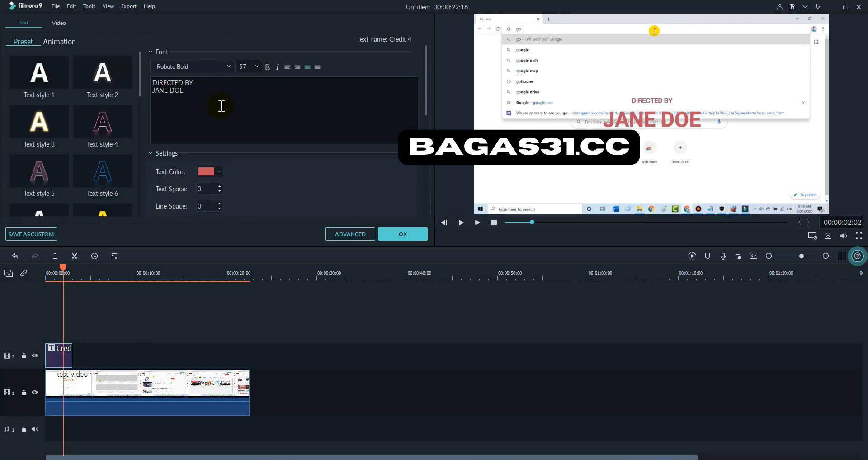The image size is (868, 460).
Task: Adjust preview volume speaker icon
Action: pyautogui.click(x=843, y=236)
